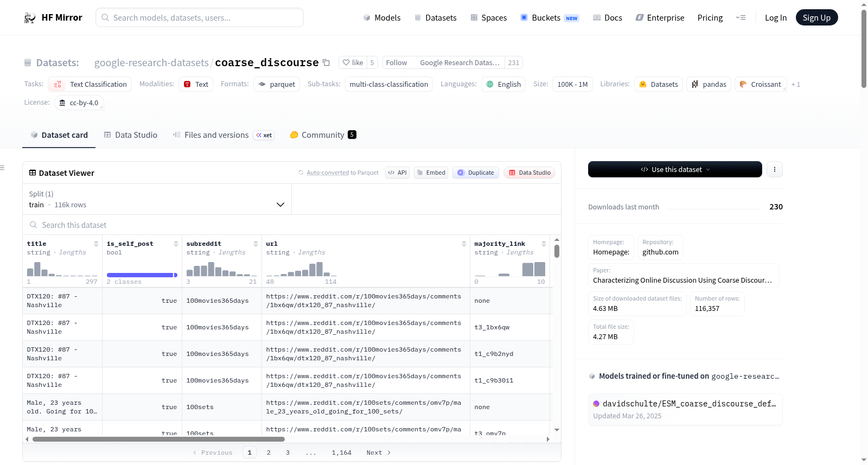This screenshot has width=868, height=465.
Task: Go to the Datasets page
Action: pyautogui.click(x=435, y=18)
